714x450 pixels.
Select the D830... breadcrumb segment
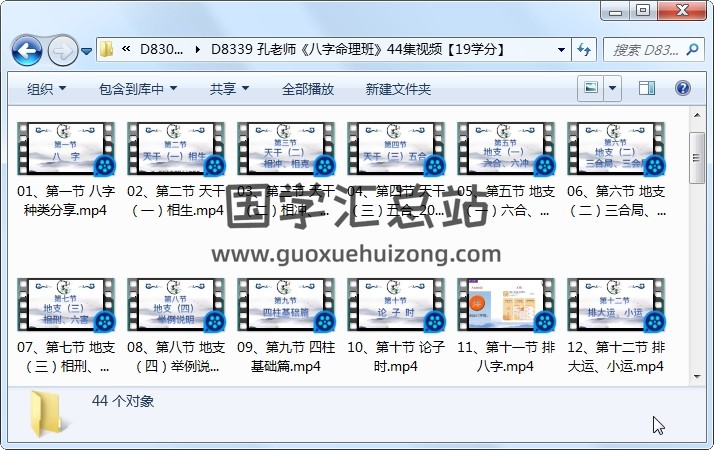coord(161,49)
